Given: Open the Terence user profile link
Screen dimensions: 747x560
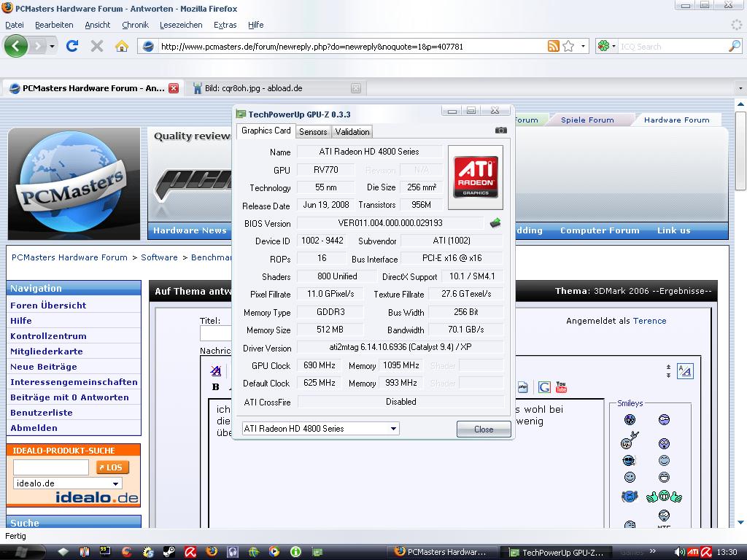Looking at the screenshot, I should click(x=649, y=321).
